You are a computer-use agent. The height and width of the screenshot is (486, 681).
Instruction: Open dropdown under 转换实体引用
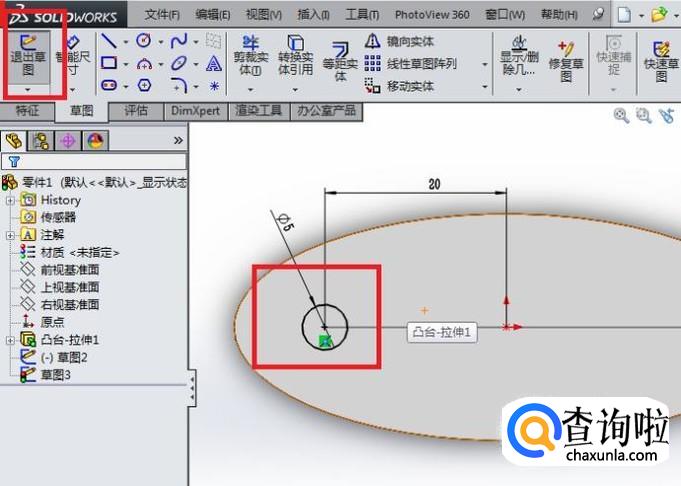click(295, 89)
